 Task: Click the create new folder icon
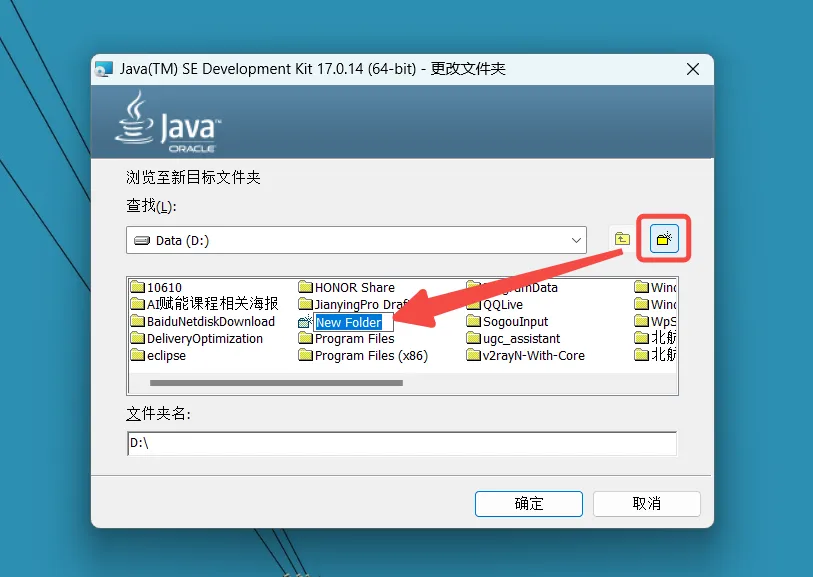pos(664,239)
